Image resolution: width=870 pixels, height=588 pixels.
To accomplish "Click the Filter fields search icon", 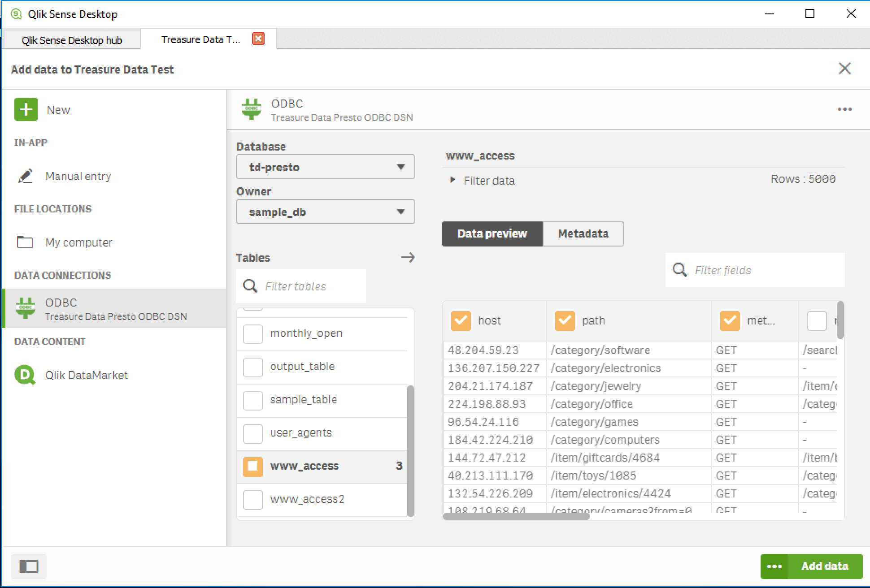I will pyautogui.click(x=680, y=270).
